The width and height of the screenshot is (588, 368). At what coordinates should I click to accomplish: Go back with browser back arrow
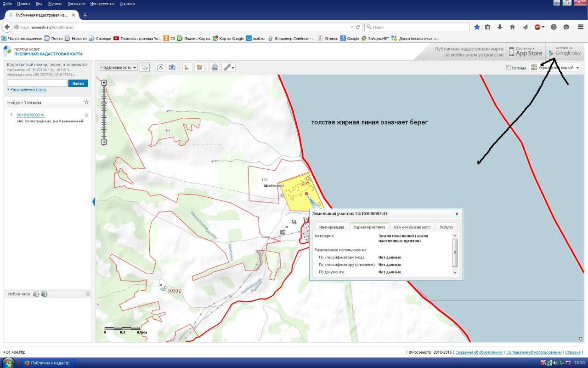7,27
